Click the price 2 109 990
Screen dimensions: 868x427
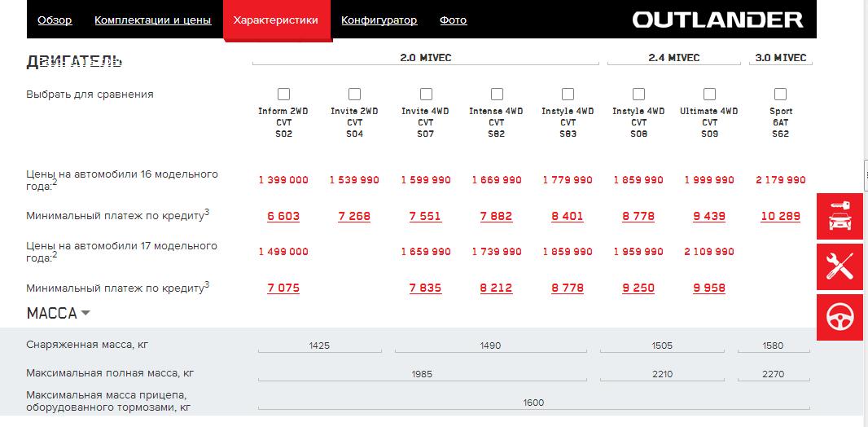[x=709, y=252]
